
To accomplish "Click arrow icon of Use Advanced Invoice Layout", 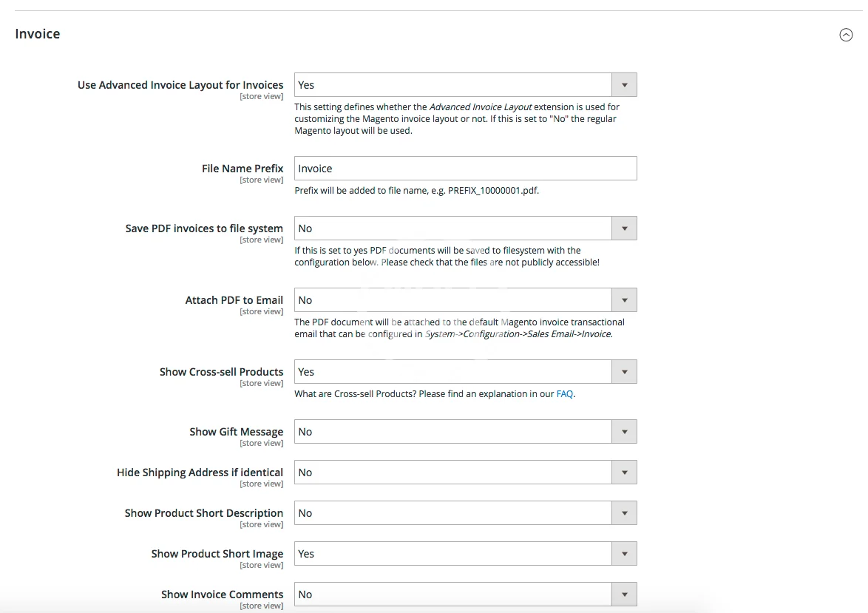I will pos(624,85).
